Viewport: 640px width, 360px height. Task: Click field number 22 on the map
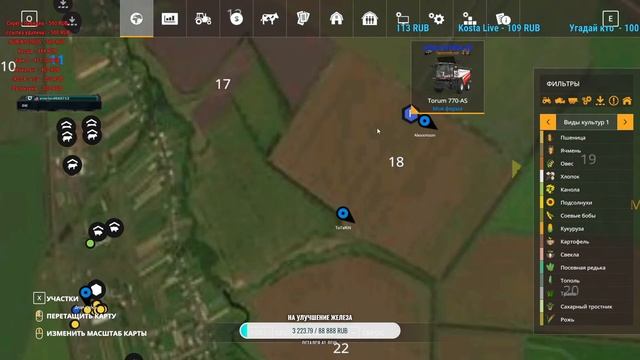click(341, 349)
